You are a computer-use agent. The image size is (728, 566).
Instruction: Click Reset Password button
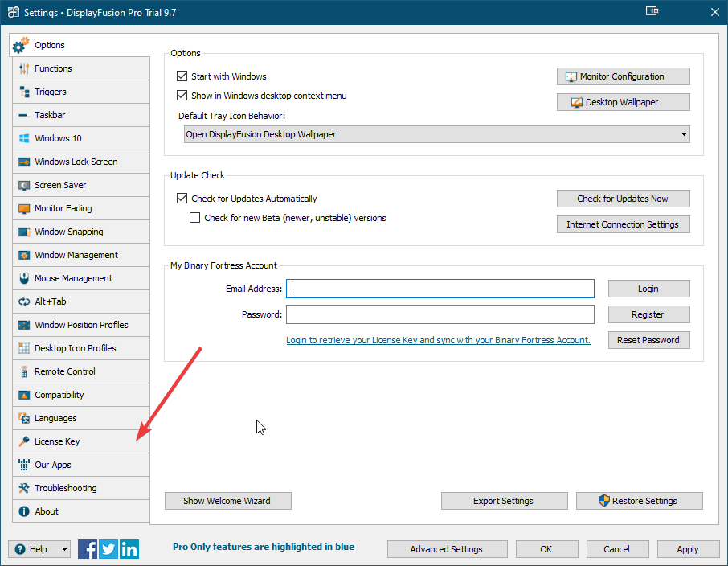[649, 340]
